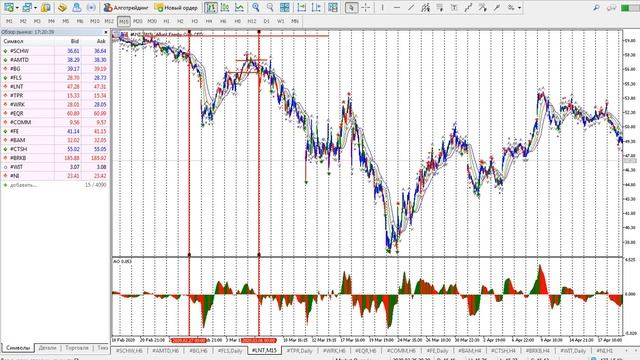Open the #COMM,H6 chart tab

pyautogui.click(x=401, y=351)
